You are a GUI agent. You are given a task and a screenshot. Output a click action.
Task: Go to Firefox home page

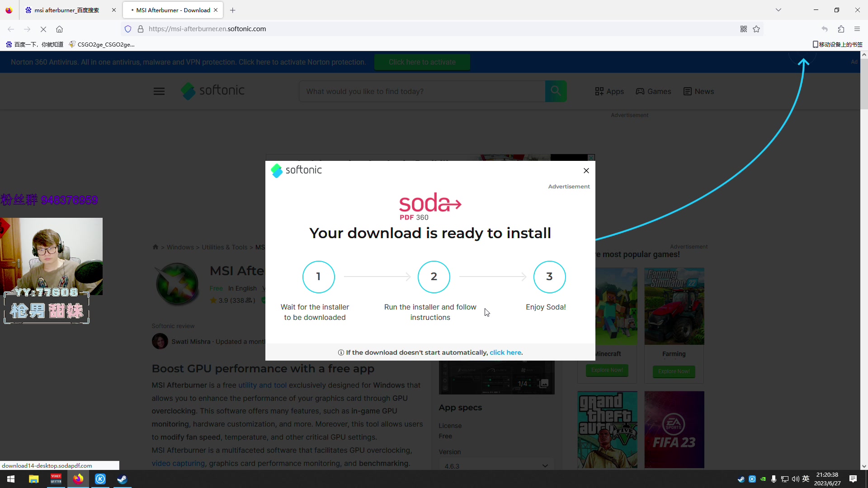tap(59, 29)
